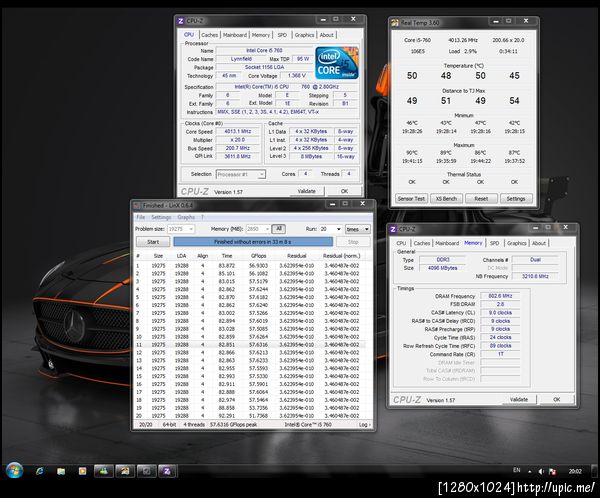The height and width of the screenshot is (498, 600).
Task: Activate the CPU-Z purple taskbar button
Action: pos(167,471)
